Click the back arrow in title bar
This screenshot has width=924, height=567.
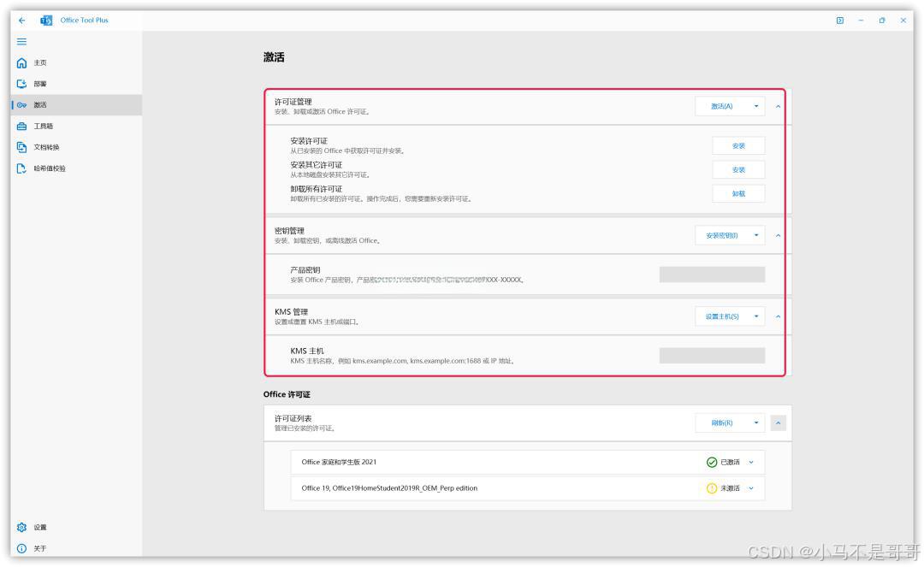(21, 20)
